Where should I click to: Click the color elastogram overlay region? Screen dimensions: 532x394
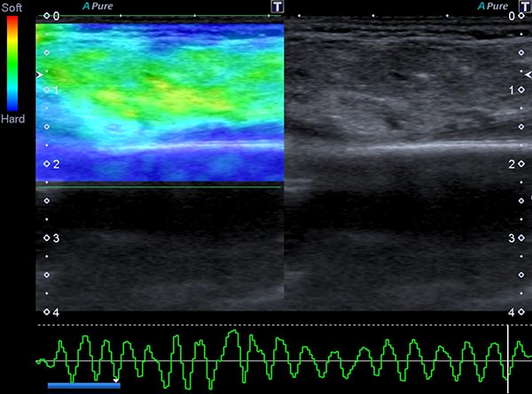point(160,98)
